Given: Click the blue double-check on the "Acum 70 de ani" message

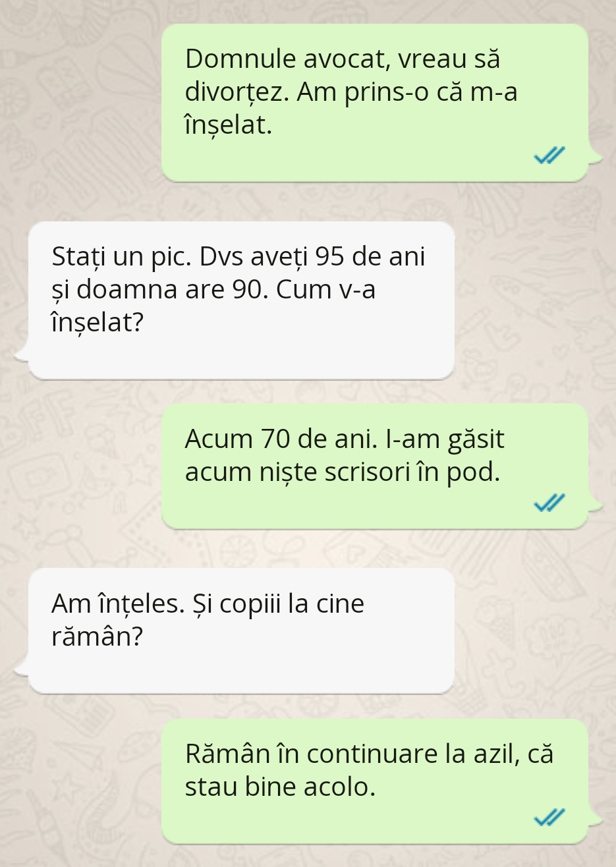Looking at the screenshot, I should pos(549,504).
